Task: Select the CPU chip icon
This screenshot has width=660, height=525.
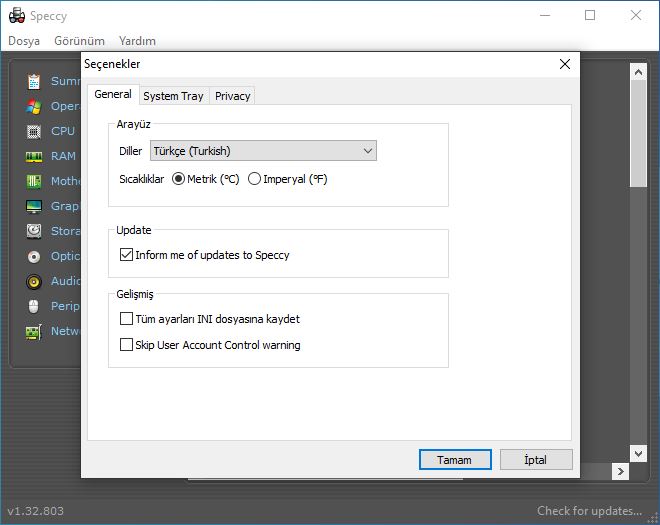Action: point(34,132)
